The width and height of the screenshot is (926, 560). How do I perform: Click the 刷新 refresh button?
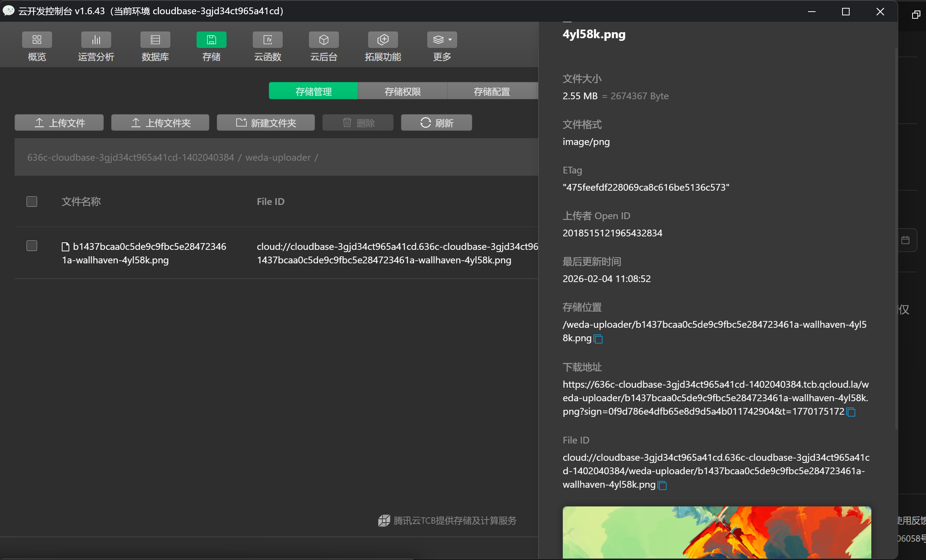pyautogui.click(x=436, y=123)
